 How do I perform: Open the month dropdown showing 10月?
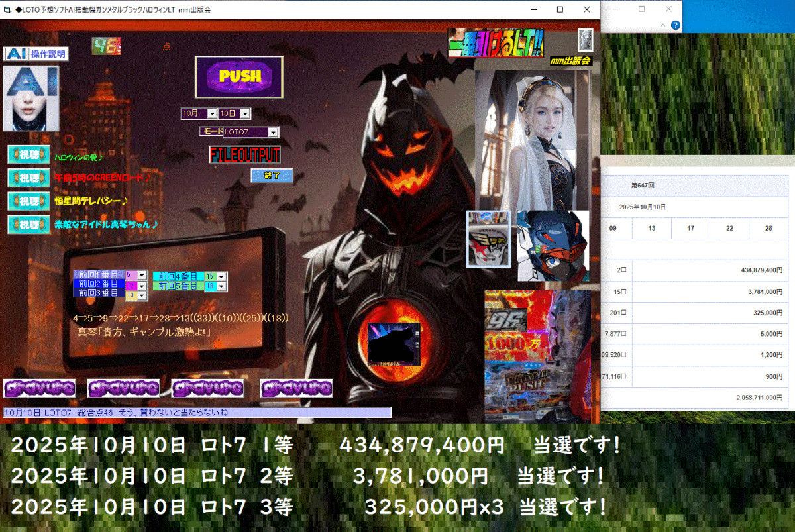[x=212, y=113]
